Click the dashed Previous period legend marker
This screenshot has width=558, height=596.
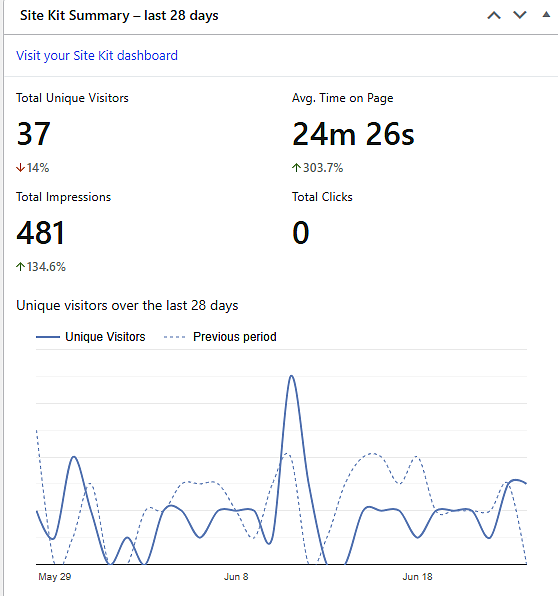pyautogui.click(x=174, y=337)
